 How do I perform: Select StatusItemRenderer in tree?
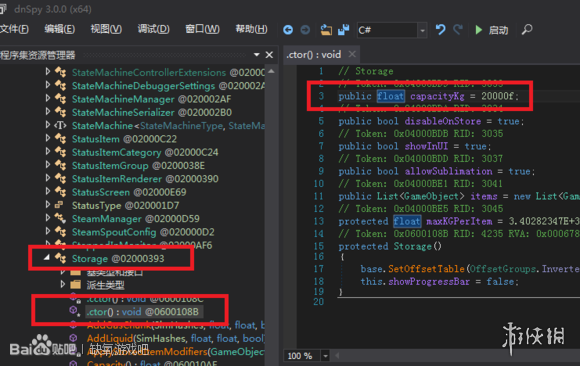coord(145,179)
